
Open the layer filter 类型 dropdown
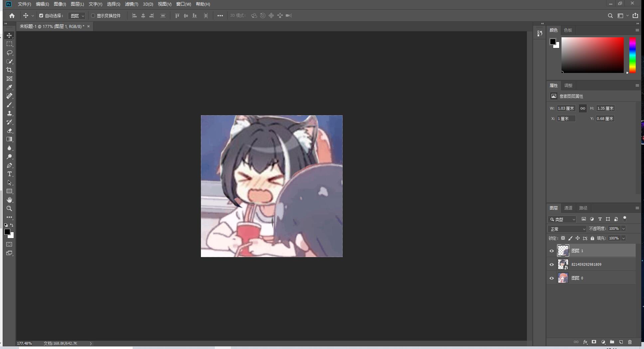point(562,219)
